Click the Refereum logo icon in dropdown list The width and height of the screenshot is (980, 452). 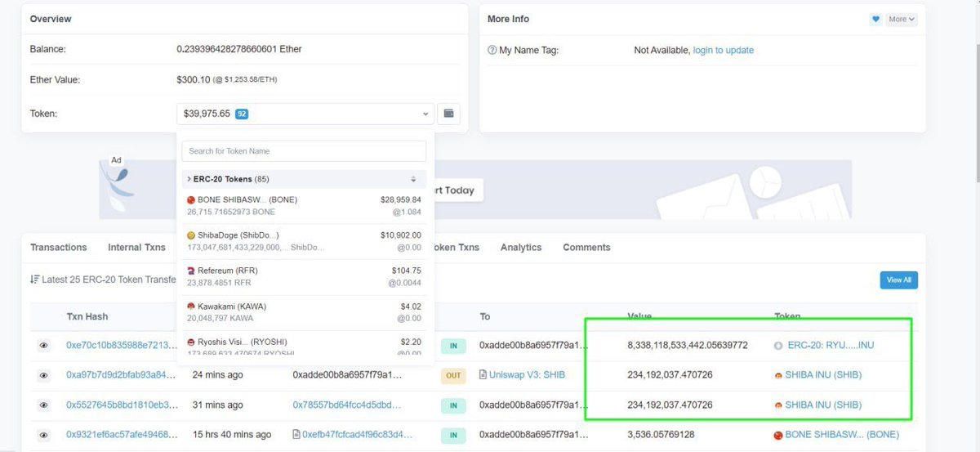[x=191, y=271]
